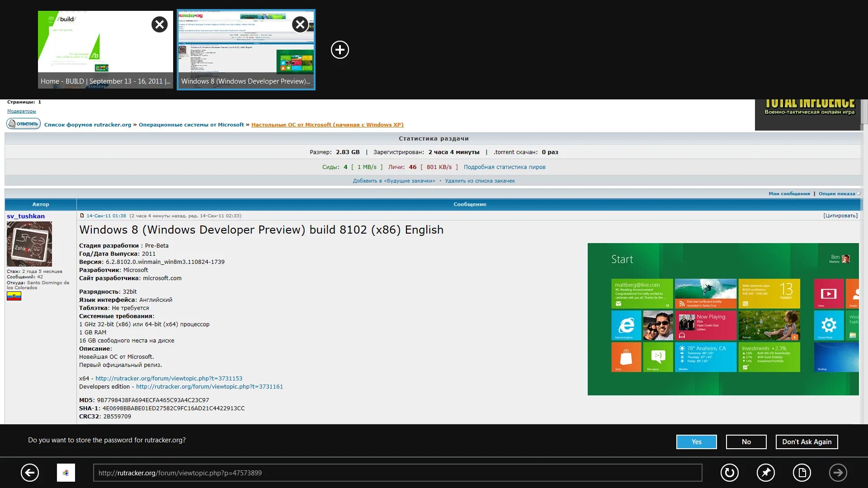Pin the site using the pin icon

[766, 473]
